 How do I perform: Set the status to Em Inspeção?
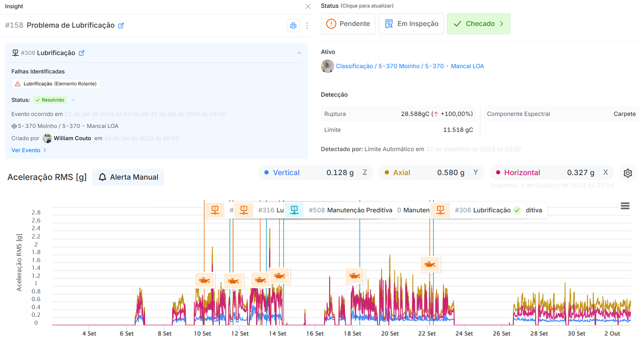(x=411, y=24)
